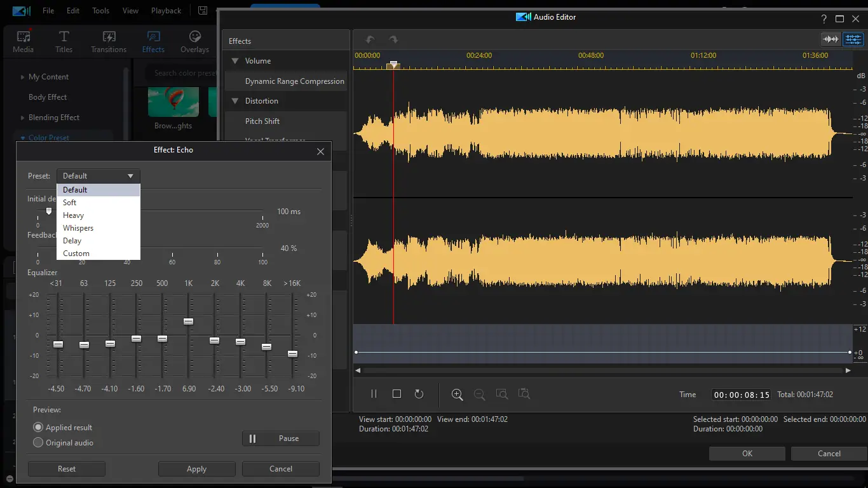Click the loop playback circular arrow icon
Viewport: 868px width, 488px height.
pyautogui.click(x=419, y=394)
